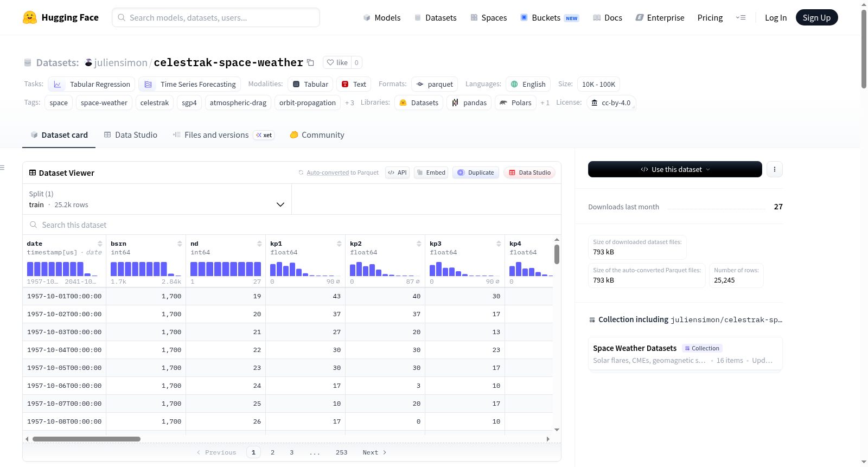Click the space-weather tag
868x467 pixels.
pyautogui.click(x=104, y=103)
